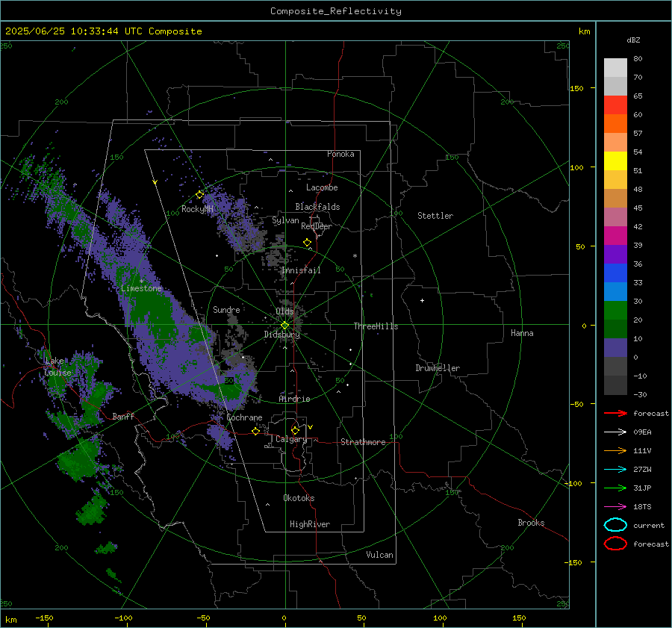Click the Brooks town label
This screenshot has height=628, width=672.
[531, 523]
